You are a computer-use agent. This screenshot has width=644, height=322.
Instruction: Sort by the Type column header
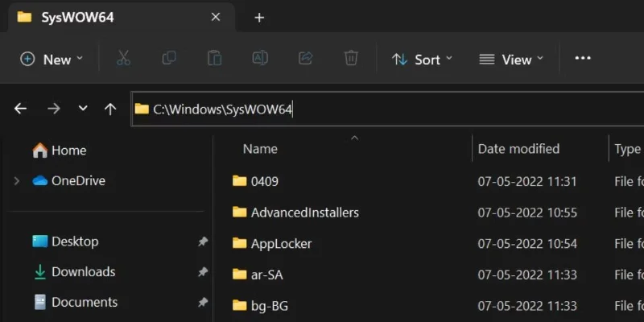pos(627,149)
